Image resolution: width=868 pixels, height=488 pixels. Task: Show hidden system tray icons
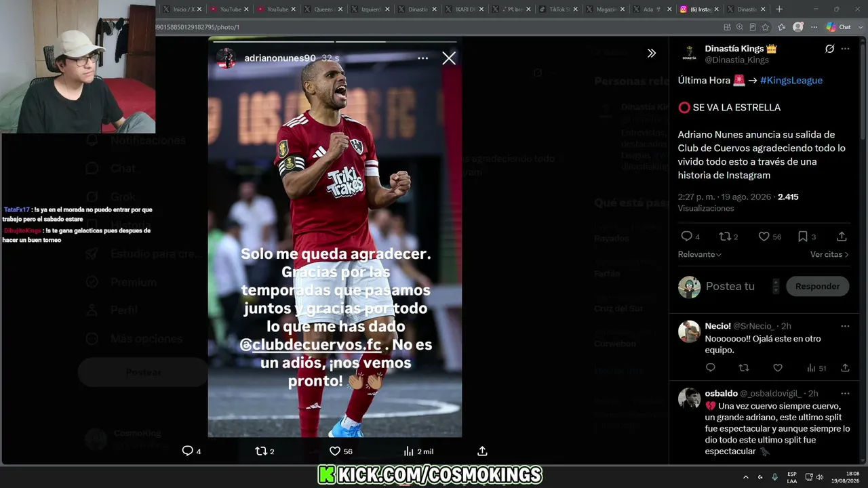point(745,477)
